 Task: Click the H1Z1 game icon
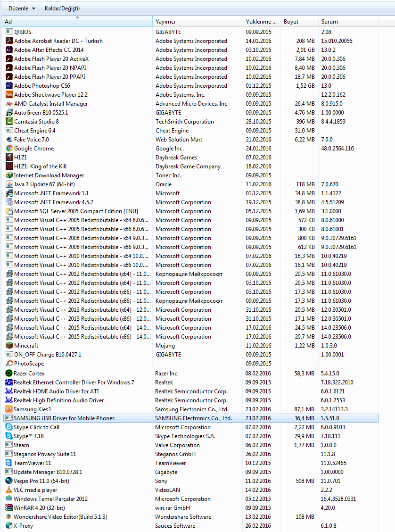coord(9,157)
